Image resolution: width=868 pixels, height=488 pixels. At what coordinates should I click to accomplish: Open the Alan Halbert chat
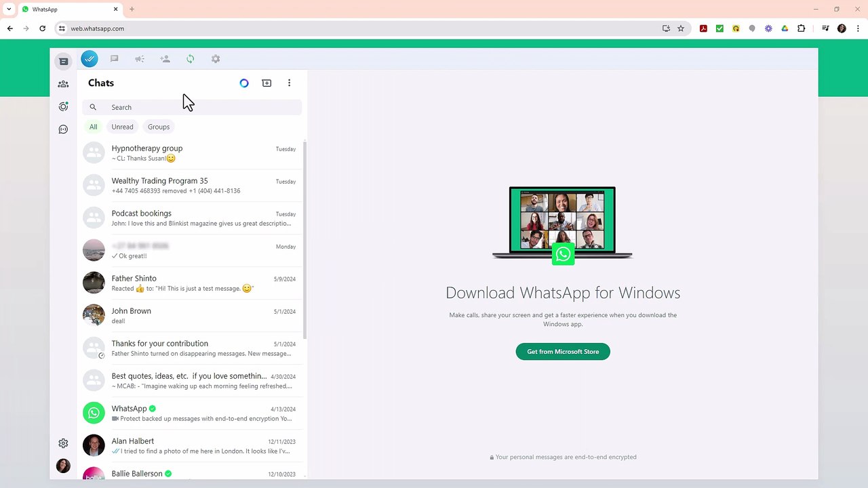[191, 445]
